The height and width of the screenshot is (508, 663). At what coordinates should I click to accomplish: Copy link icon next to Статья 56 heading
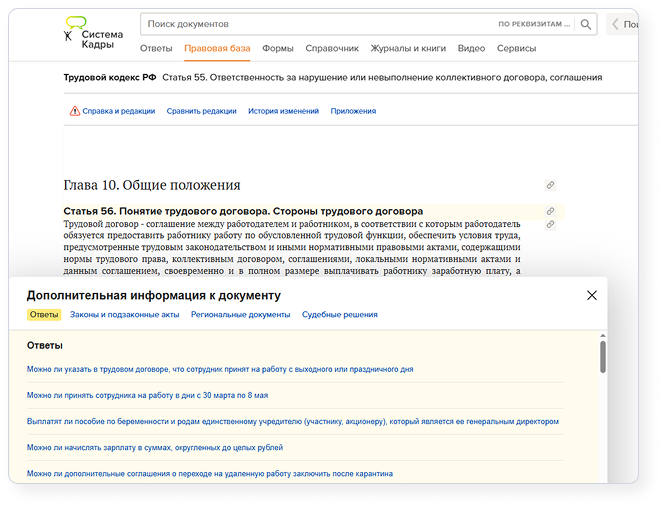550,211
